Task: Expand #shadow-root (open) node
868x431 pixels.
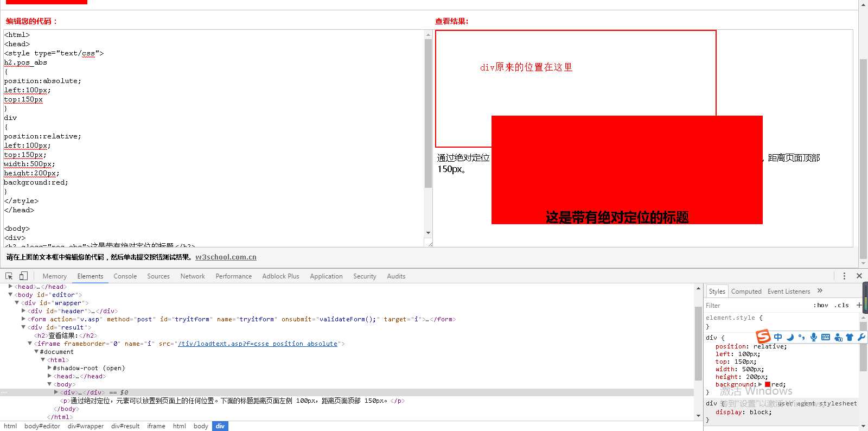Action: pyautogui.click(x=49, y=368)
